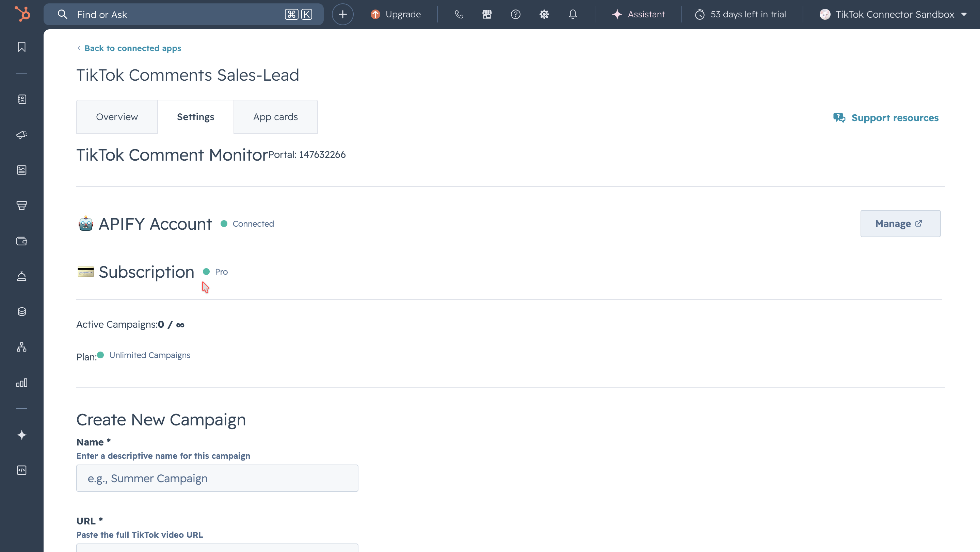Viewport: 980px width, 552px height.
Task: Click the ⌘K keyboard shortcut hint
Action: 299,14
